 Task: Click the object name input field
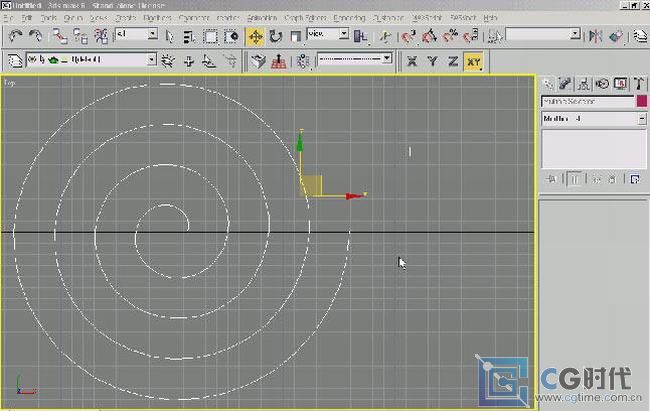[x=587, y=101]
